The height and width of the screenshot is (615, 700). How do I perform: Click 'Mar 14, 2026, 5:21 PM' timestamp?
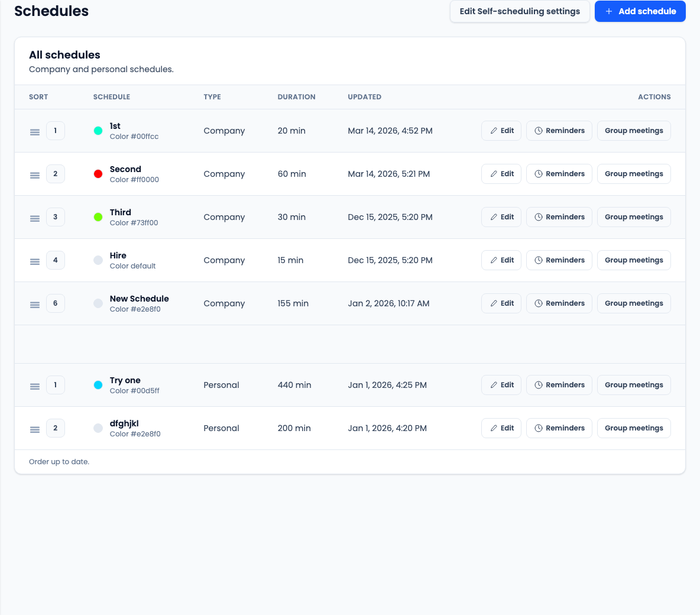point(389,174)
